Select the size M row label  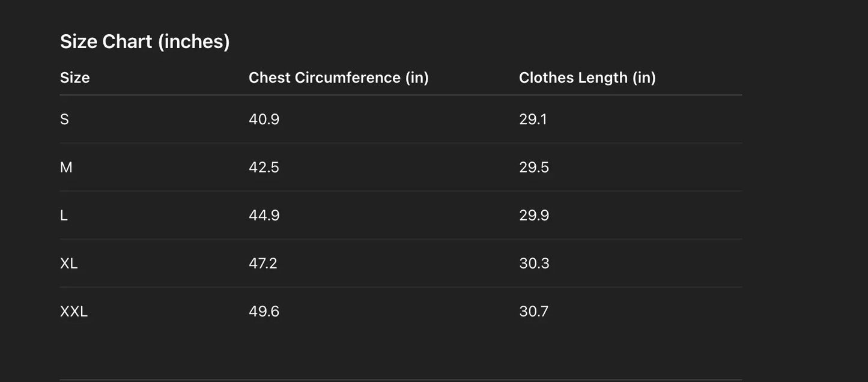66,167
